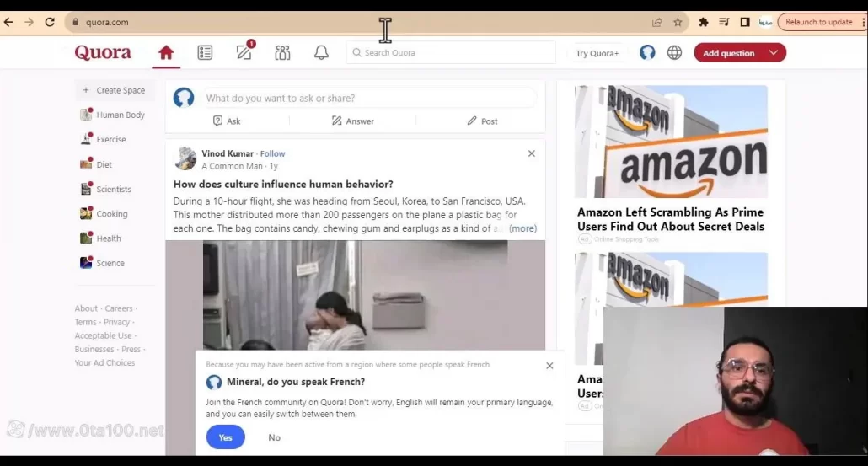Viewport: 868px width, 466px height.
Task: Expand the post text with (more)
Action: click(522, 228)
